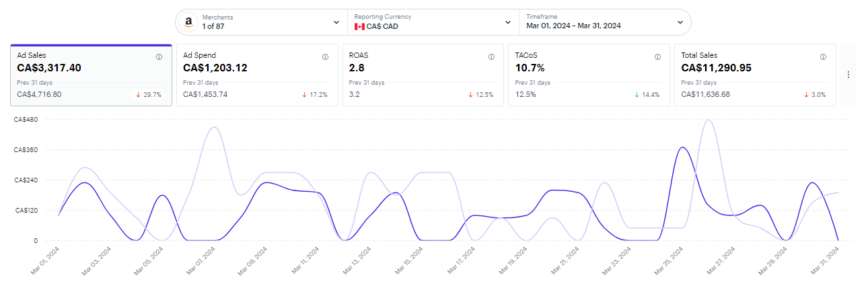This screenshot has width=868, height=284.
Task: Open info tooltip for Ad Sales
Action: (159, 57)
